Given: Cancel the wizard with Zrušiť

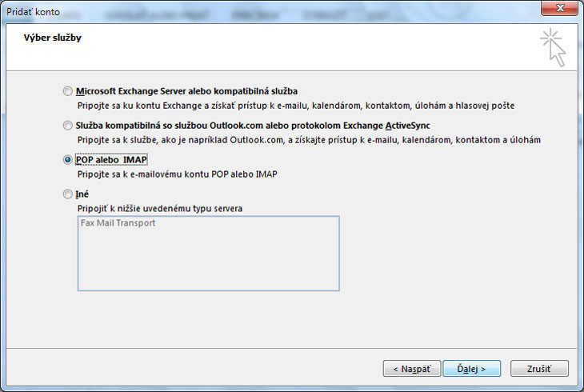Looking at the screenshot, I should pos(539,369).
